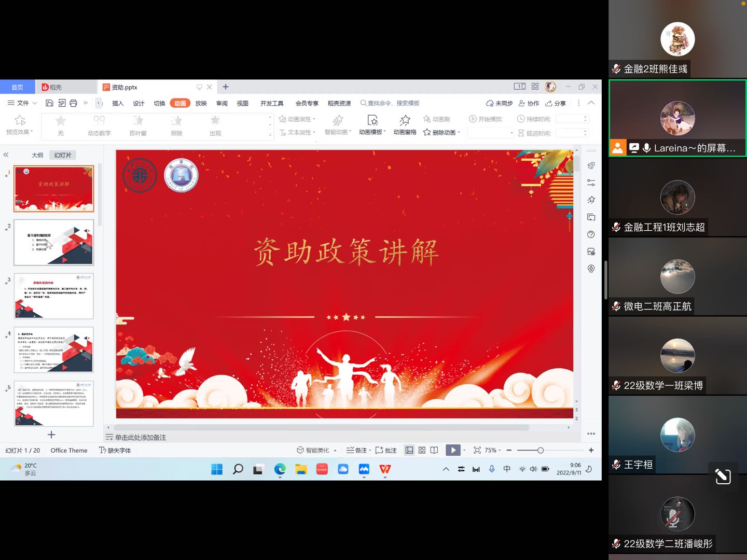Viewport: 747px width, 560px height.
Task: Expand the 文件 menu dropdown
Action: click(x=22, y=103)
